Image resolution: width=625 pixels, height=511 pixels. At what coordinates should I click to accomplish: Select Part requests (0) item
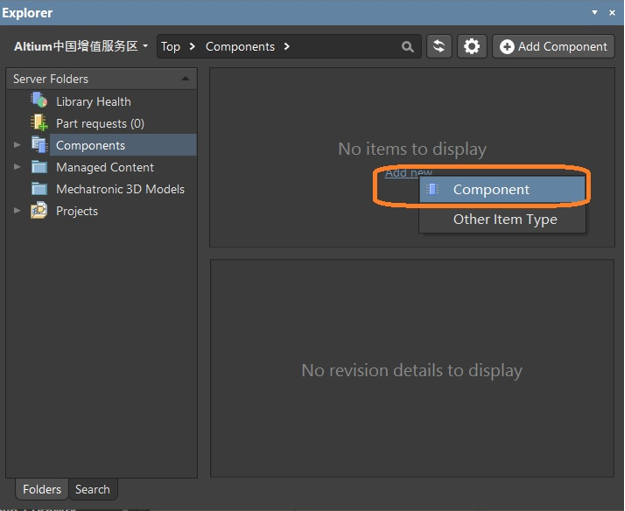100,124
